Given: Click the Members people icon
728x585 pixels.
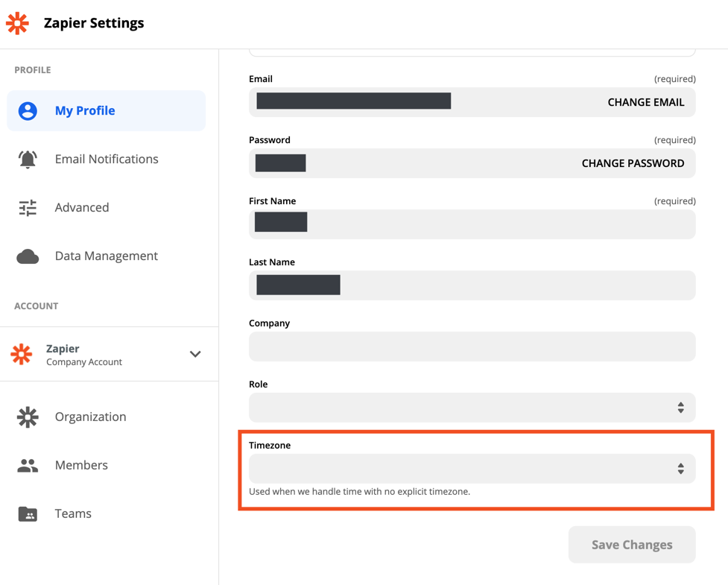Looking at the screenshot, I should tap(28, 465).
